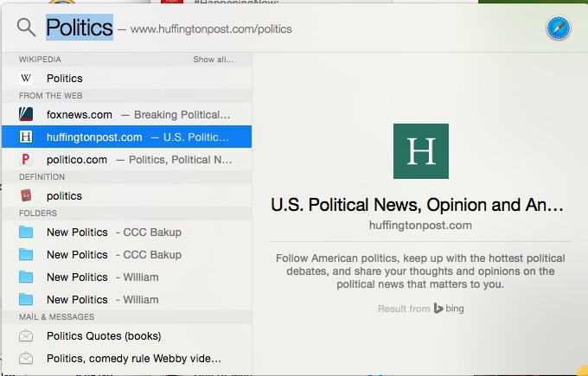Click the foxnews.com site icon
Image resolution: width=588 pixels, height=376 pixels.
pos(26,114)
